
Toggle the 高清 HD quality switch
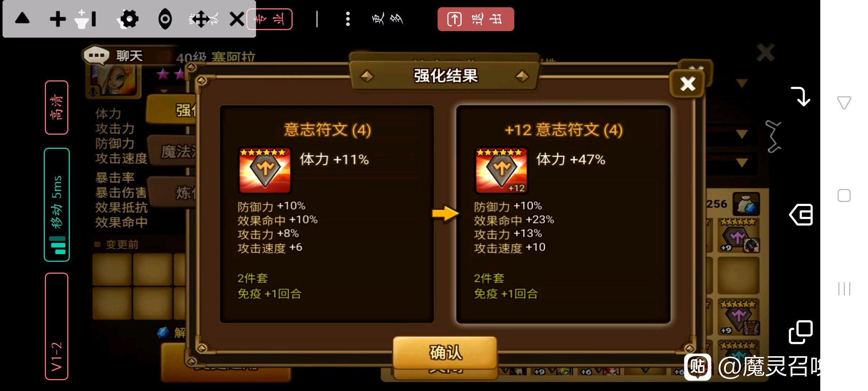tap(57, 108)
